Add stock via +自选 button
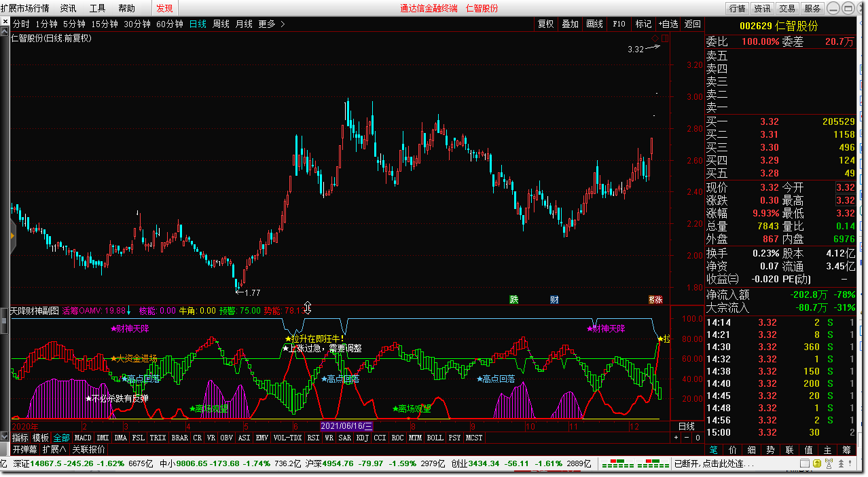The height and width of the screenshot is (477, 868). tap(668, 24)
